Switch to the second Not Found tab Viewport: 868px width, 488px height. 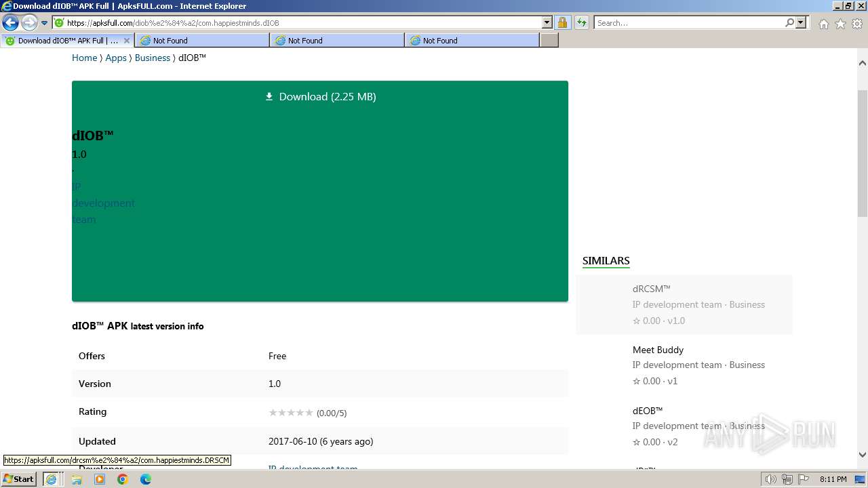[337, 41]
